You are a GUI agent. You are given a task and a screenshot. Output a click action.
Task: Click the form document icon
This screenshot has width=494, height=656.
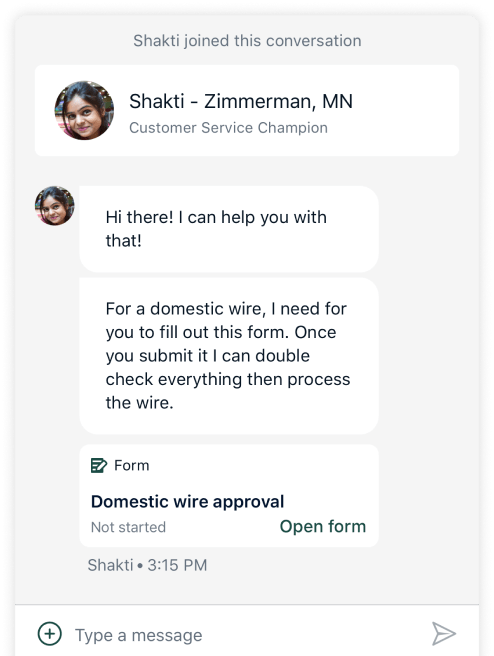(x=99, y=465)
